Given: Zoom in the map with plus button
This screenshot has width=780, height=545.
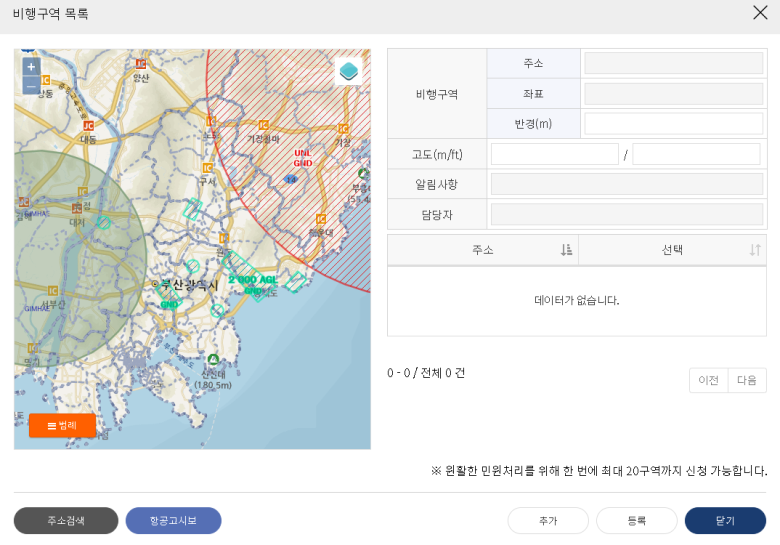Looking at the screenshot, I should point(31,67).
